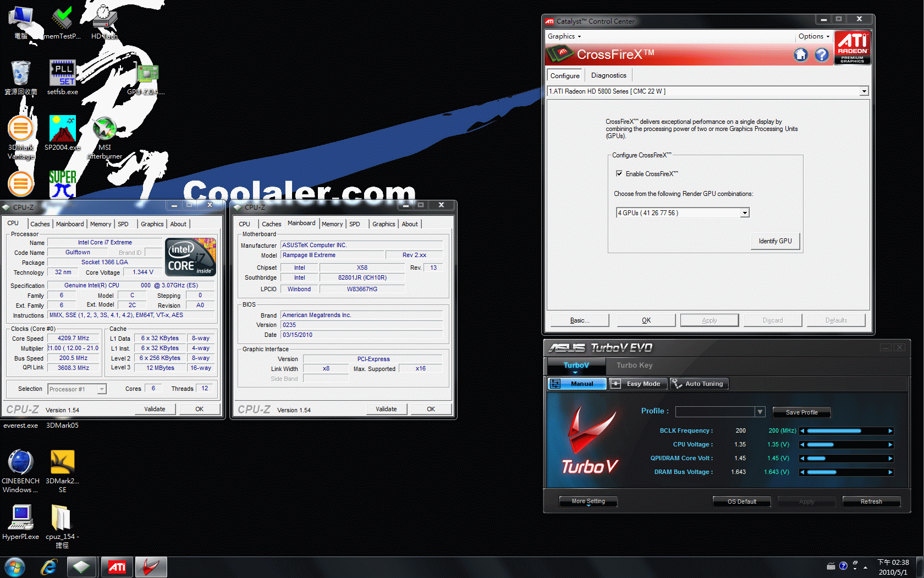Click the Catalyst home icon
924x578 pixels.
(x=801, y=54)
